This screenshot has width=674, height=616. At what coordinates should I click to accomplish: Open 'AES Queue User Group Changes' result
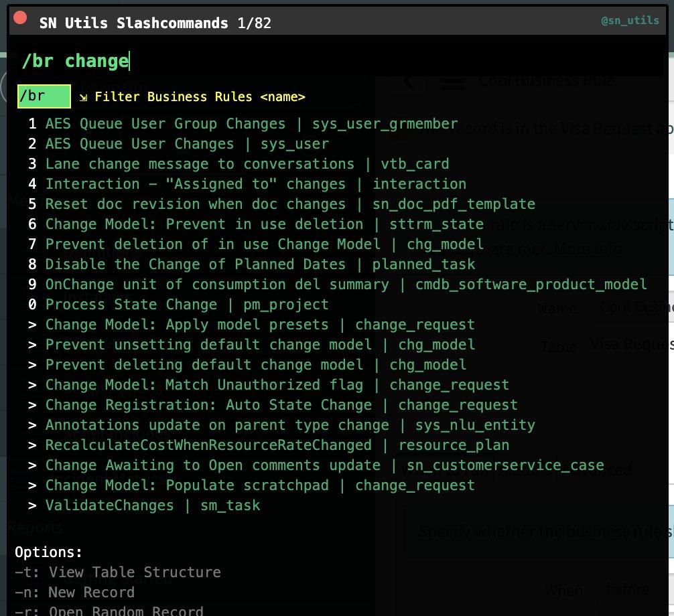click(251, 124)
